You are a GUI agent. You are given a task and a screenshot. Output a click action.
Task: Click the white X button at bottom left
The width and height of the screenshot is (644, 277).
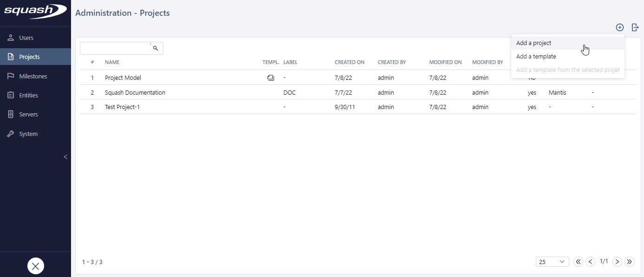pos(35,265)
